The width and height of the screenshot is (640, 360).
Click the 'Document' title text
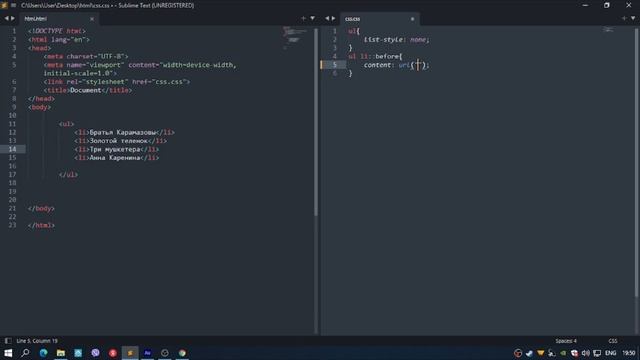pos(86,90)
